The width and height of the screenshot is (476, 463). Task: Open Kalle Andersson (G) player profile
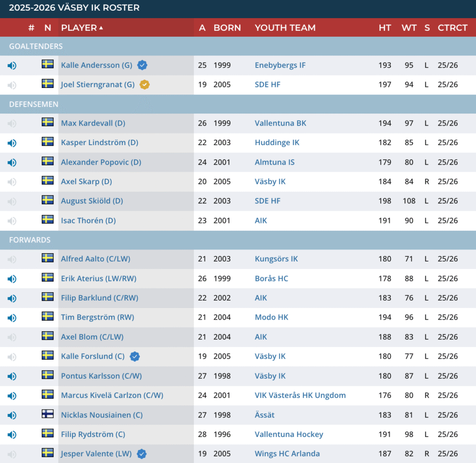coord(97,65)
